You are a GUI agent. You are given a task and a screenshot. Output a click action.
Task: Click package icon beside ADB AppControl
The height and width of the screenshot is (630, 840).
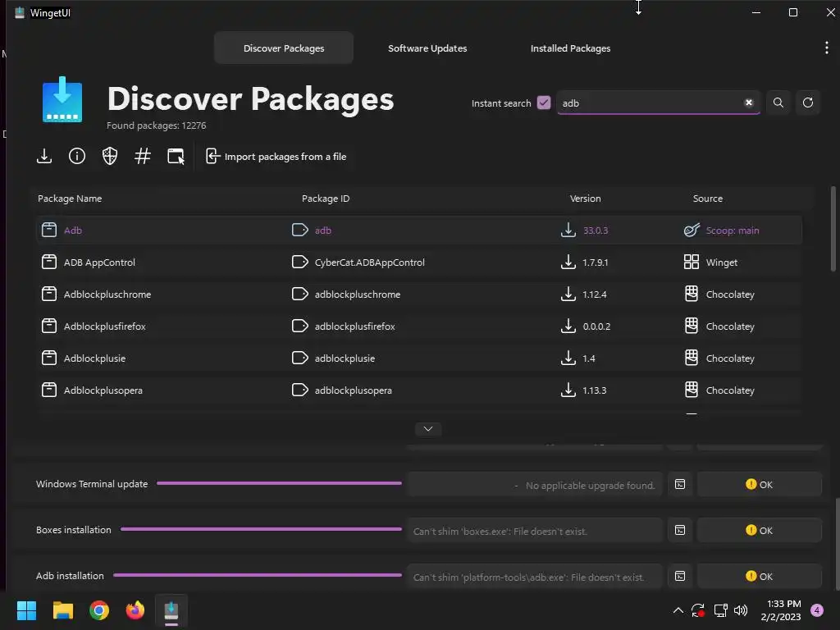(x=49, y=262)
